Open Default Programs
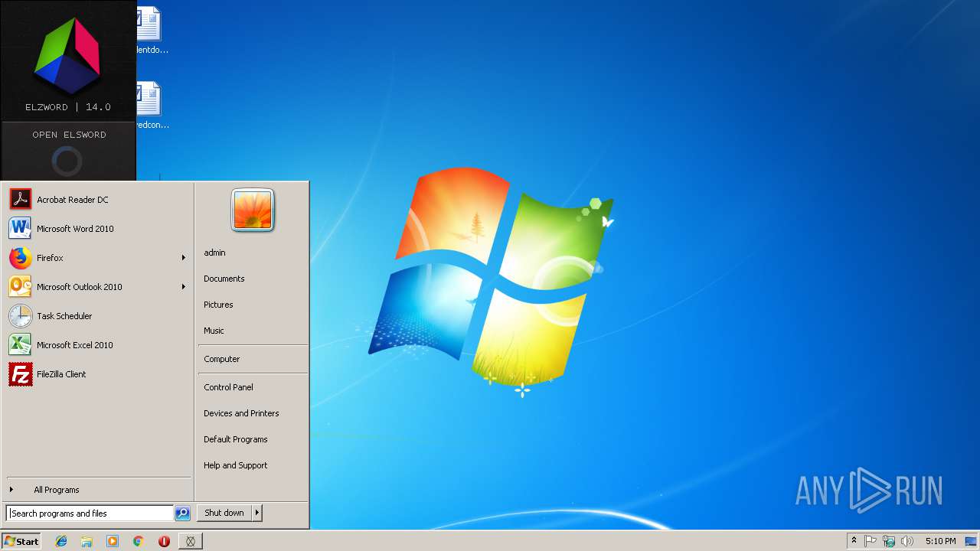 click(253, 439)
